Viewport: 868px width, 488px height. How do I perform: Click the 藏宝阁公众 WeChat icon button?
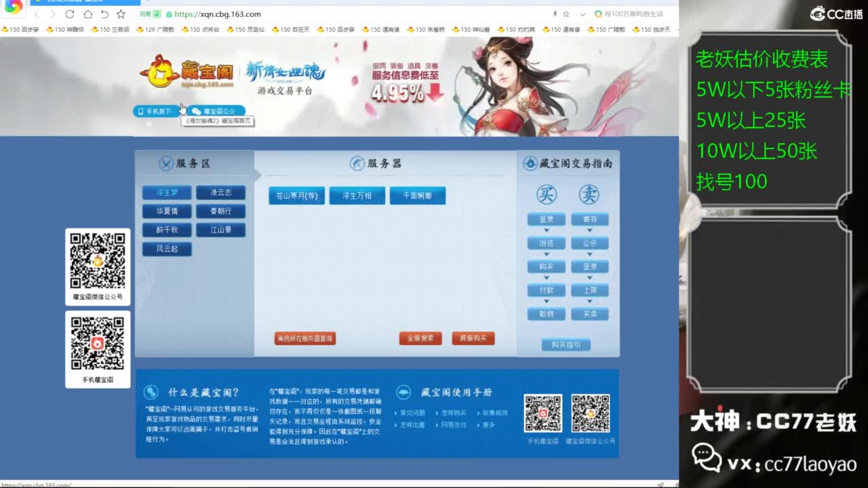point(196,110)
